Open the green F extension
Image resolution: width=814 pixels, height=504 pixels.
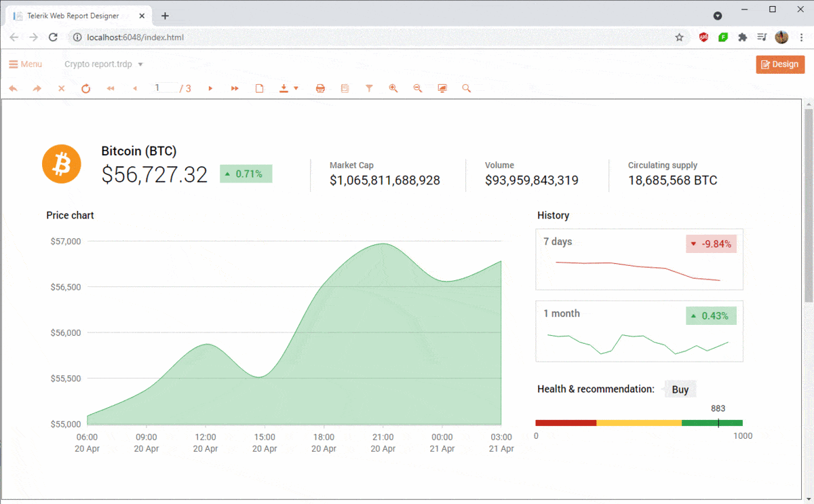tap(723, 37)
